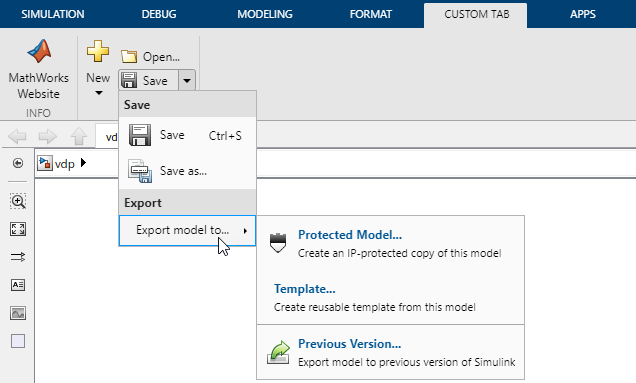This screenshot has height=383, width=636.
Task: Switch to the DEBUG tab
Action: click(159, 14)
